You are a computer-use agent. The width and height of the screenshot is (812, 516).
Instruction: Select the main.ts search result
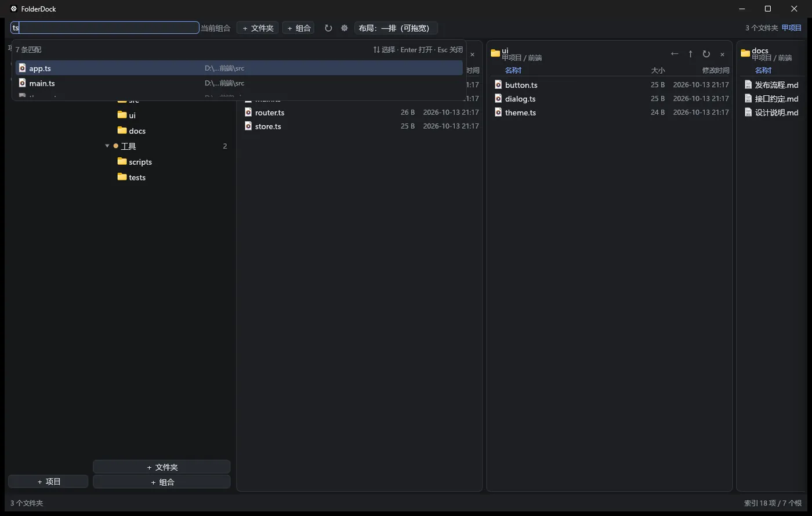(239, 83)
